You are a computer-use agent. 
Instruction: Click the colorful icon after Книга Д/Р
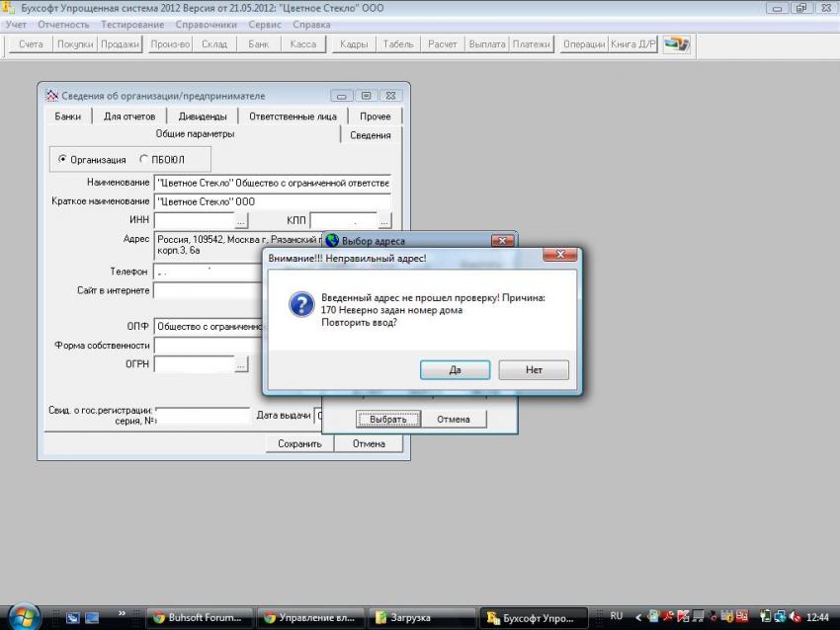676,44
